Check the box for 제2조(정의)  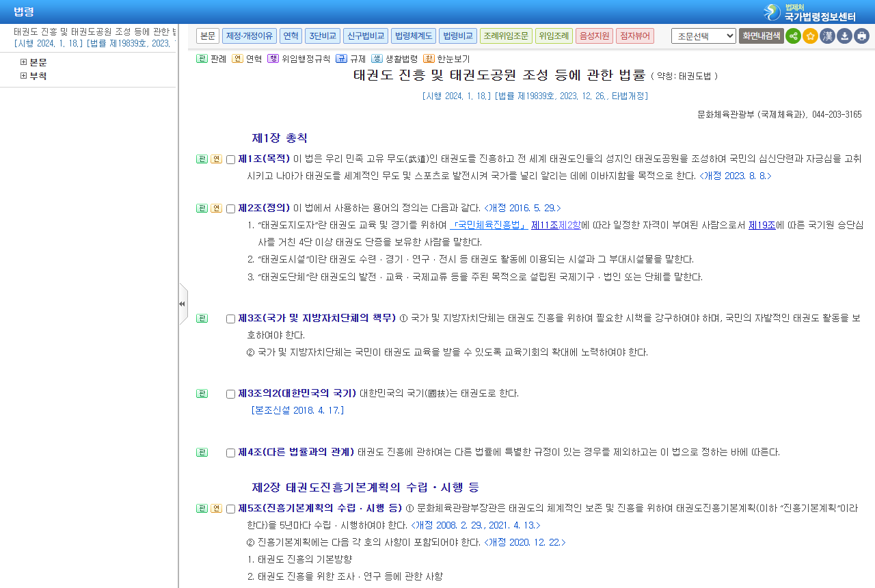230,209
